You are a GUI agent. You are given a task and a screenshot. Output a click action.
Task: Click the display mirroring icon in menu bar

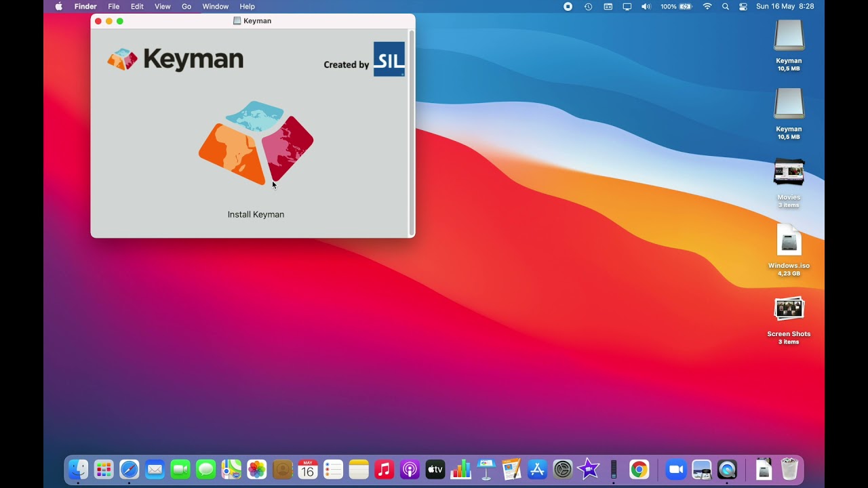tap(627, 7)
